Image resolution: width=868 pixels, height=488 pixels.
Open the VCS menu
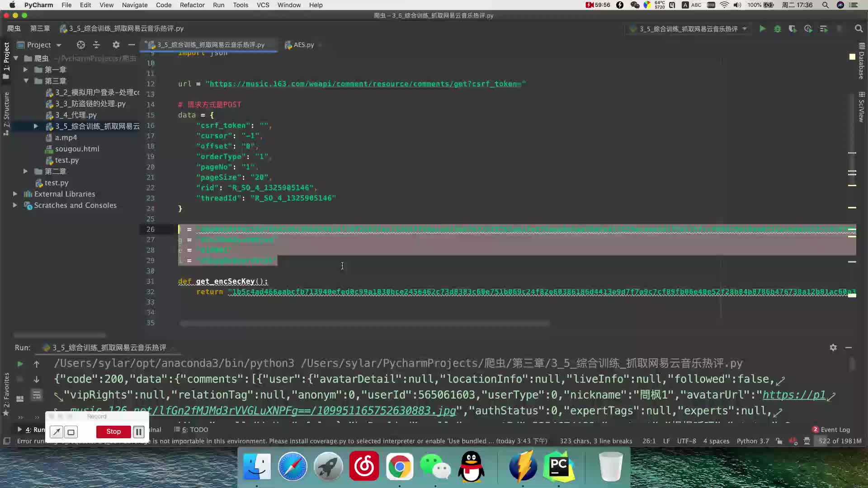[263, 5]
